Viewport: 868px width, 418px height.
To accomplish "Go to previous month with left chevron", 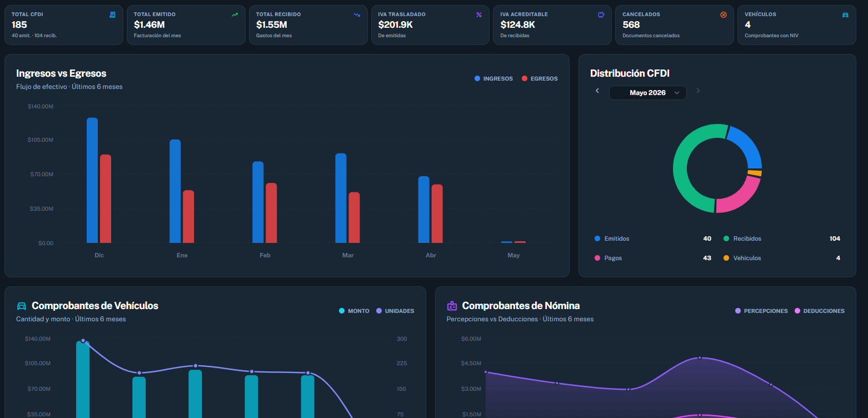I will click(x=597, y=91).
